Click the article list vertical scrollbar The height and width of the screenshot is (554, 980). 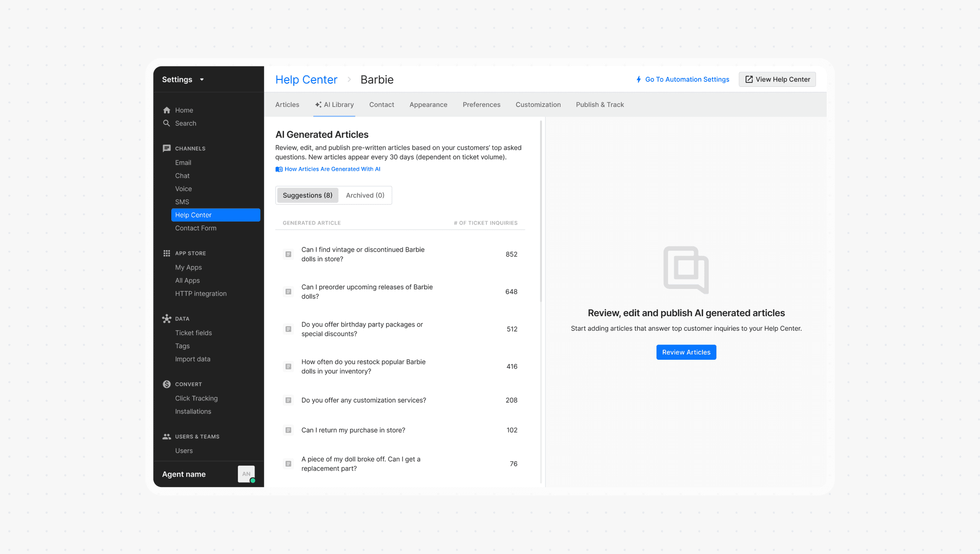541,211
